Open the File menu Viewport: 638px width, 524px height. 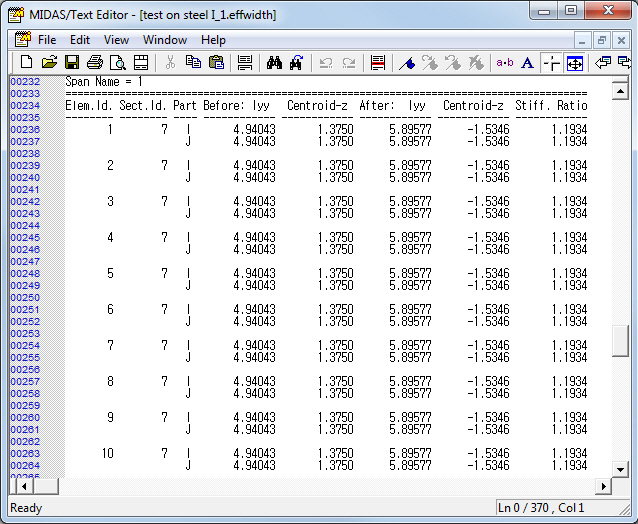tap(47, 40)
